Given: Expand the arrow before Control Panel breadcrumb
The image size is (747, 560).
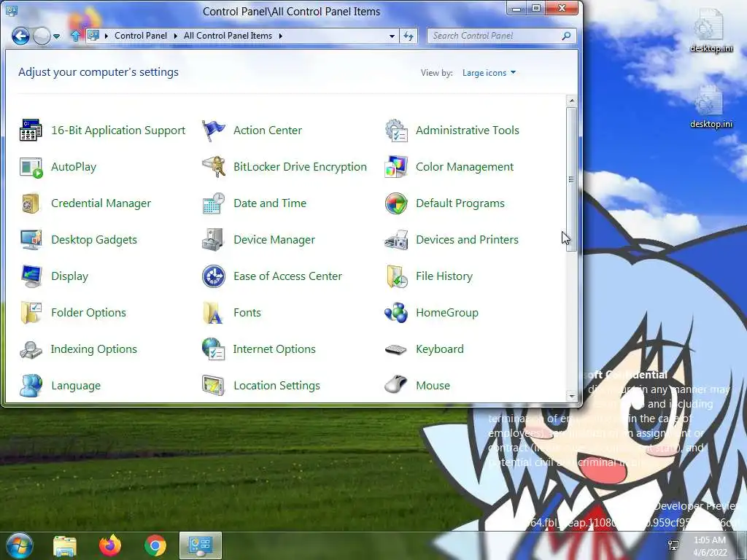Looking at the screenshot, I should pos(105,36).
